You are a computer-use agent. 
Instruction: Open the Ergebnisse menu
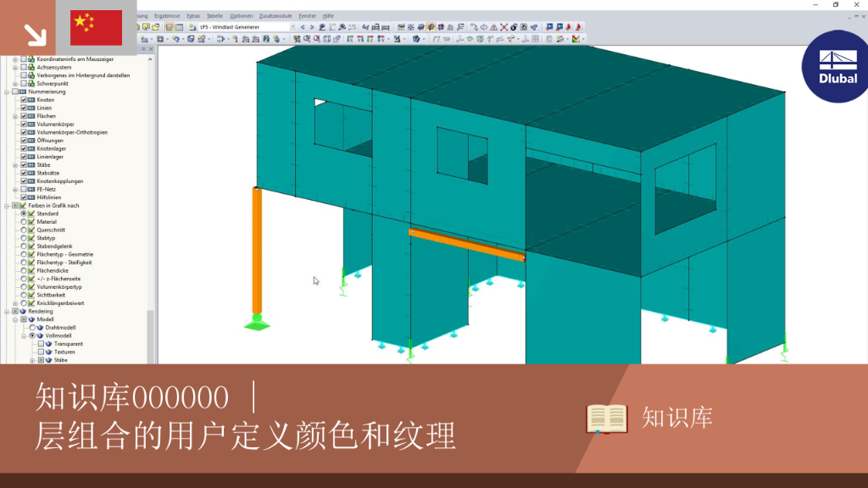click(167, 16)
